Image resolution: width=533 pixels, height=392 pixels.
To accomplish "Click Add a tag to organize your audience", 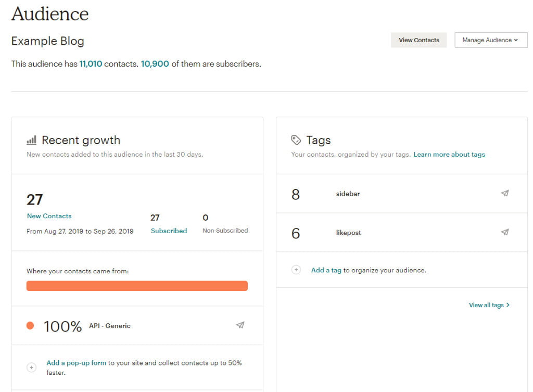I will tap(326, 270).
